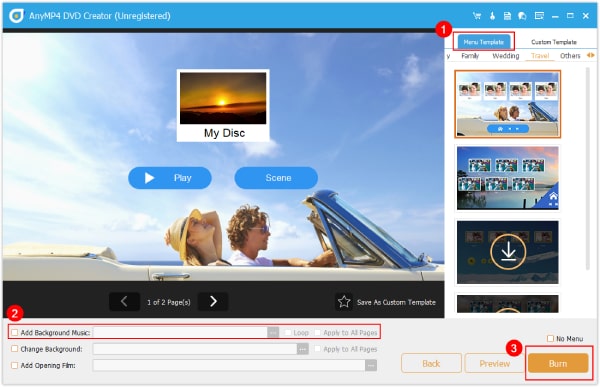Click orange arrows to scroll template categories
Screen dimensions: 600x387
click(x=591, y=56)
